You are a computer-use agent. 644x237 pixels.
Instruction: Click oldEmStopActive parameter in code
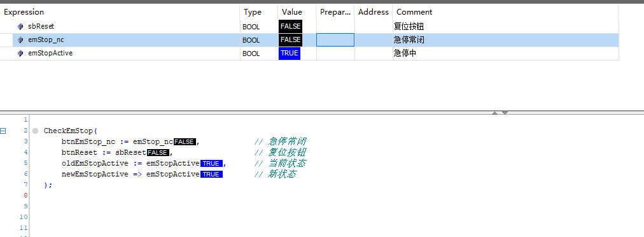(95, 163)
